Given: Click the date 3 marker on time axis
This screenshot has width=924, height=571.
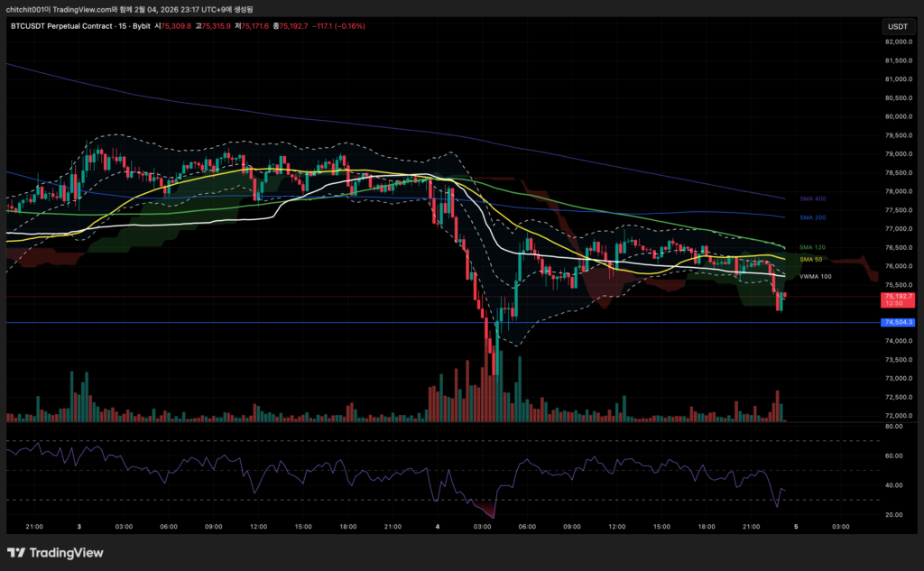Looking at the screenshot, I should [79, 526].
